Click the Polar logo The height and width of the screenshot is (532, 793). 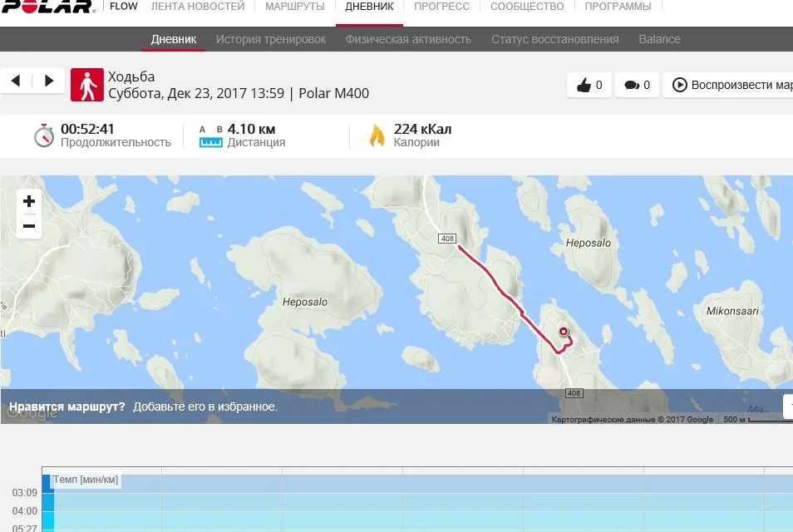(47, 6)
